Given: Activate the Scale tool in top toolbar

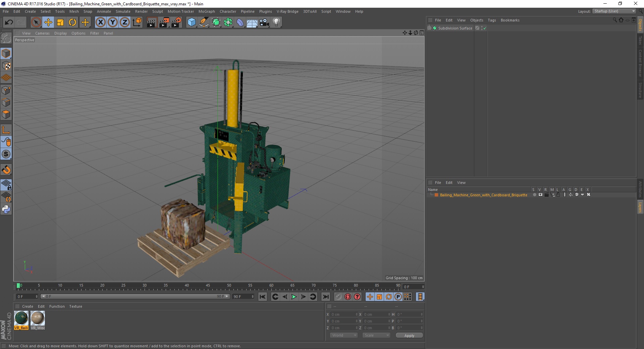Looking at the screenshot, I should point(60,22).
